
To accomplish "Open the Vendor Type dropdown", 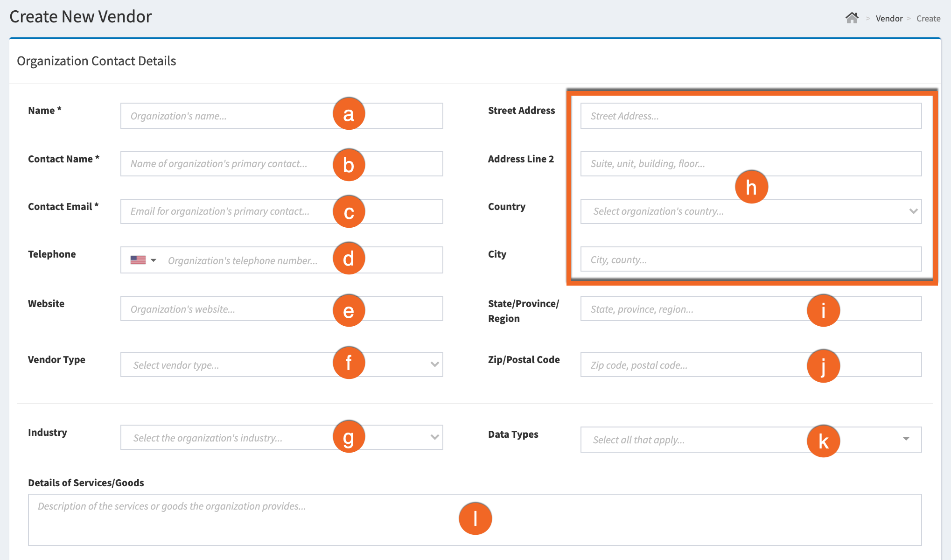I will pyautogui.click(x=434, y=364).
